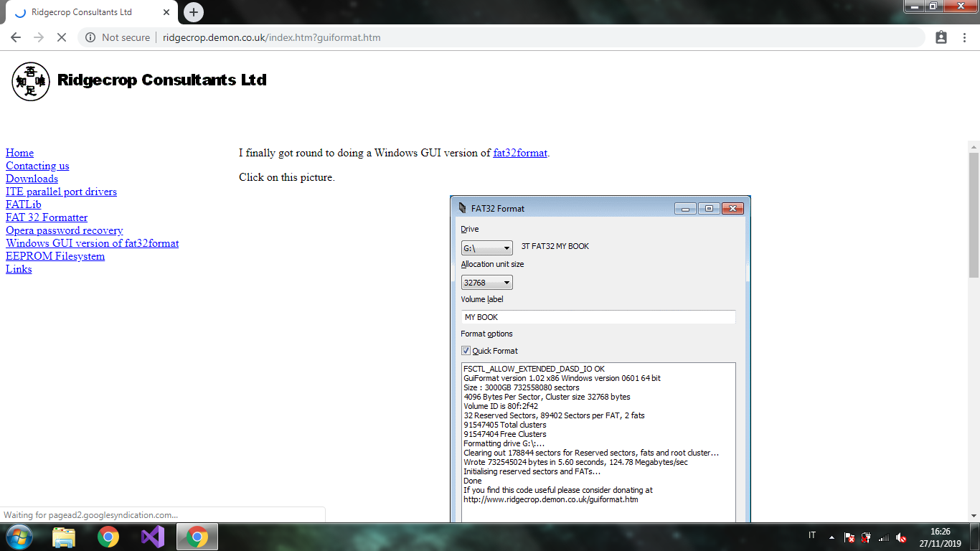Open Opera password recovery link
980x551 pixels.
pos(65,230)
